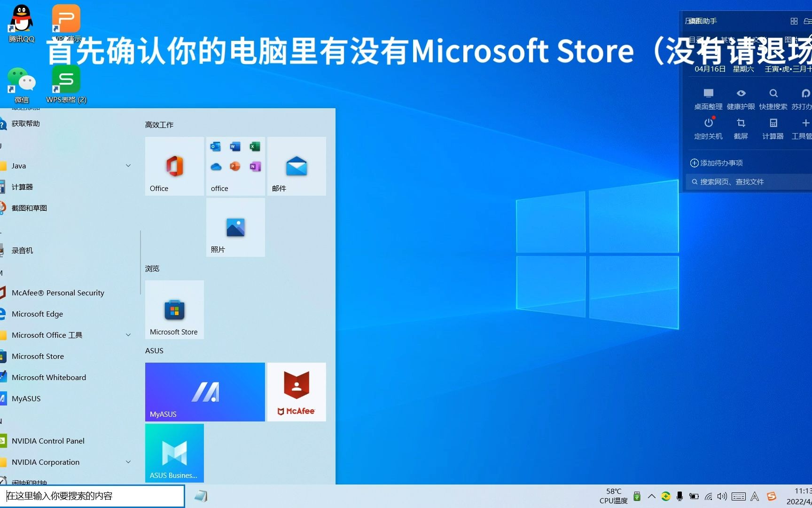Click the Sogou input method S tray icon
The width and height of the screenshot is (812, 508).
tap(772, 496)
